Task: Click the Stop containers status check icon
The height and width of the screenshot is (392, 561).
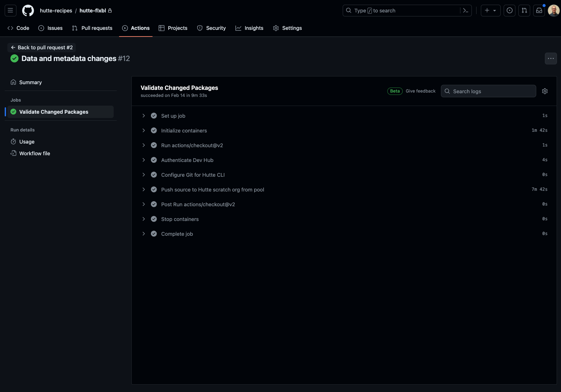Action: (154, 219)
